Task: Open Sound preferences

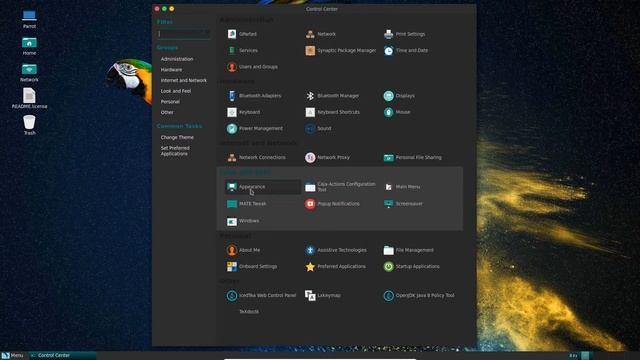Action: click(x=318, y=128)
